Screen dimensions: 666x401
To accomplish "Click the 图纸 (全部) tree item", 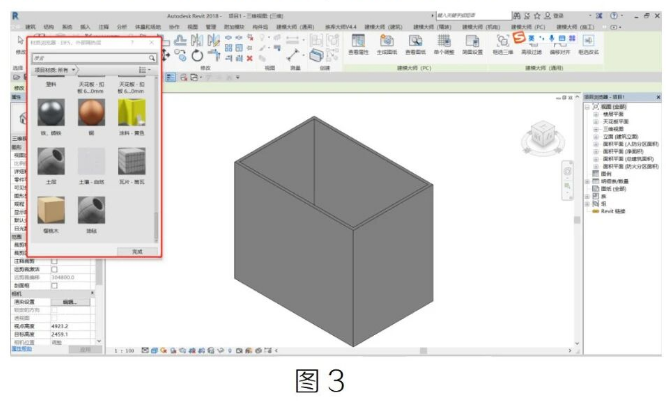I will click(x=613, y=189).
